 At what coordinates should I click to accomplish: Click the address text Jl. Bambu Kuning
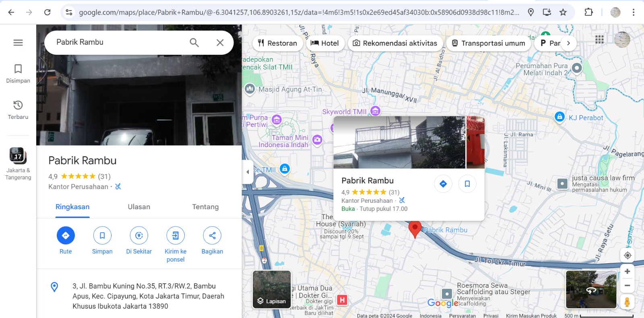click(148, 296)
